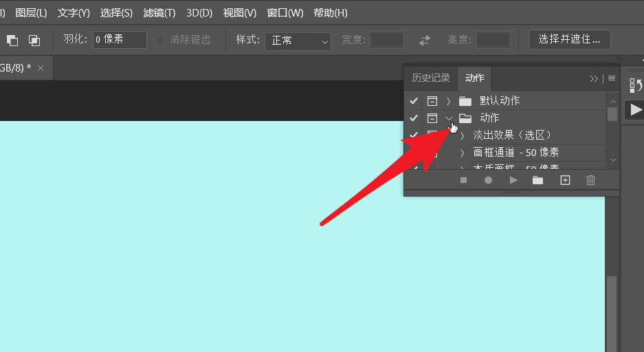
Task: Open the Actions panel flyout menu
Action: click(612, 78)
